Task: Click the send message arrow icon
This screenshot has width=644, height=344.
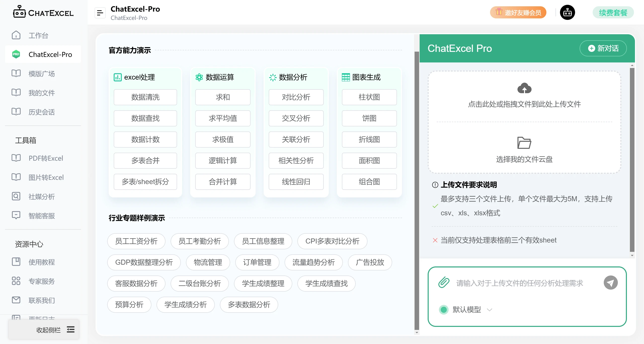Action: [611, 283]
